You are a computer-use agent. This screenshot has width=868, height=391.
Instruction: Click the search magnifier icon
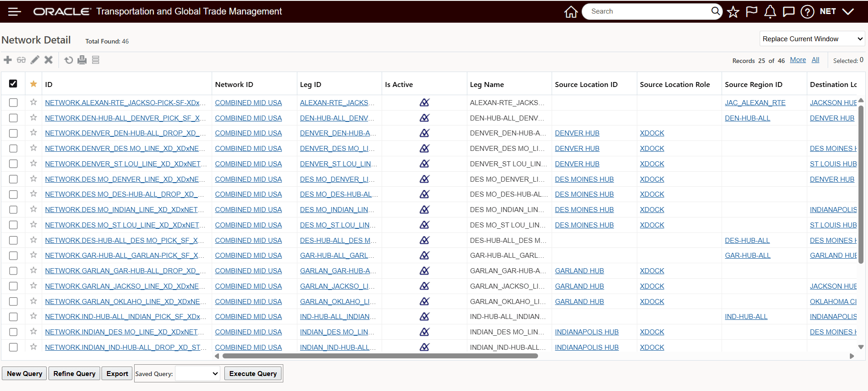[x=715, y=11]
